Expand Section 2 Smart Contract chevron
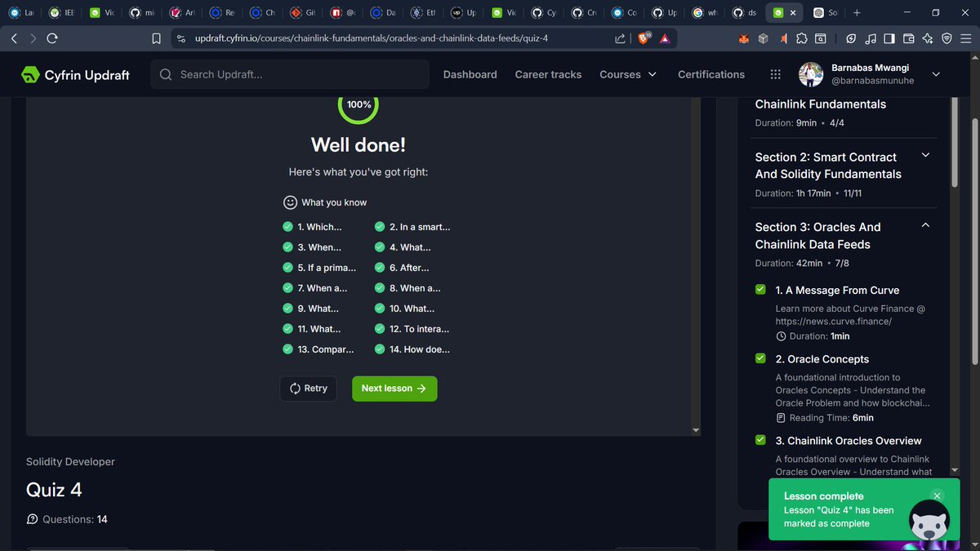 pos(925,155)
